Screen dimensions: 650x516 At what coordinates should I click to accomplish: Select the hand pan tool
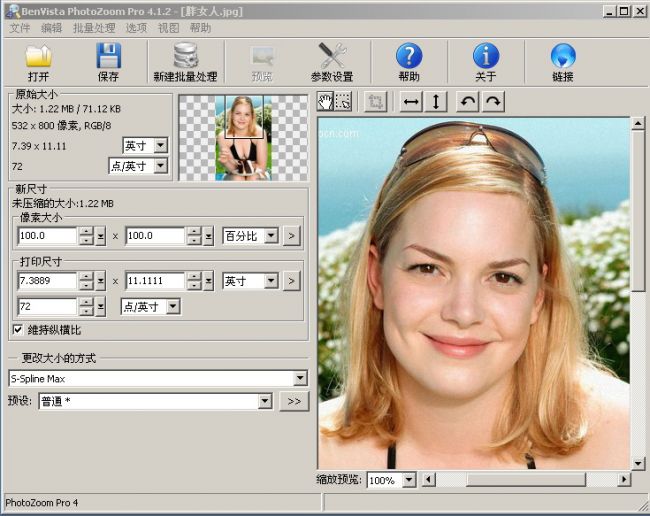(325, 101)
